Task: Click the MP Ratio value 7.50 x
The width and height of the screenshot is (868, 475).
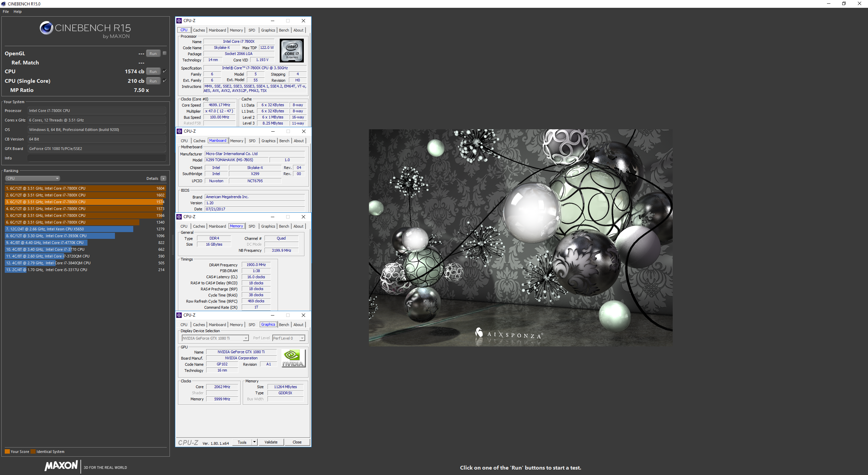Action: pyautogui.click(x=141, y=90)
